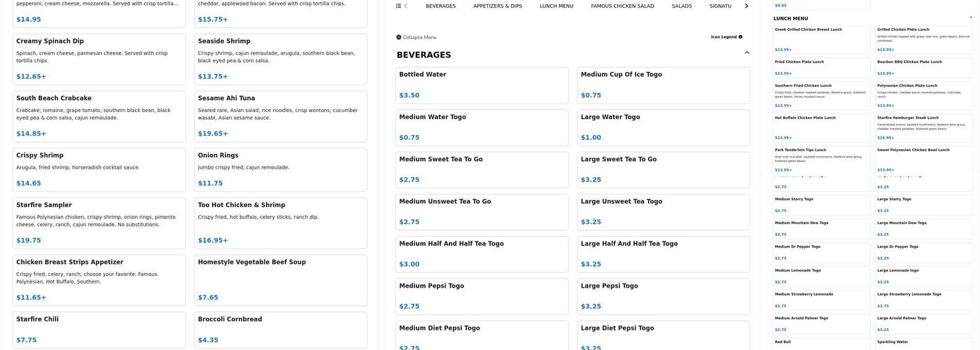This screenshot has height=350, width=980.
Task: Open the category list menu icon
Action: point(398,6)
